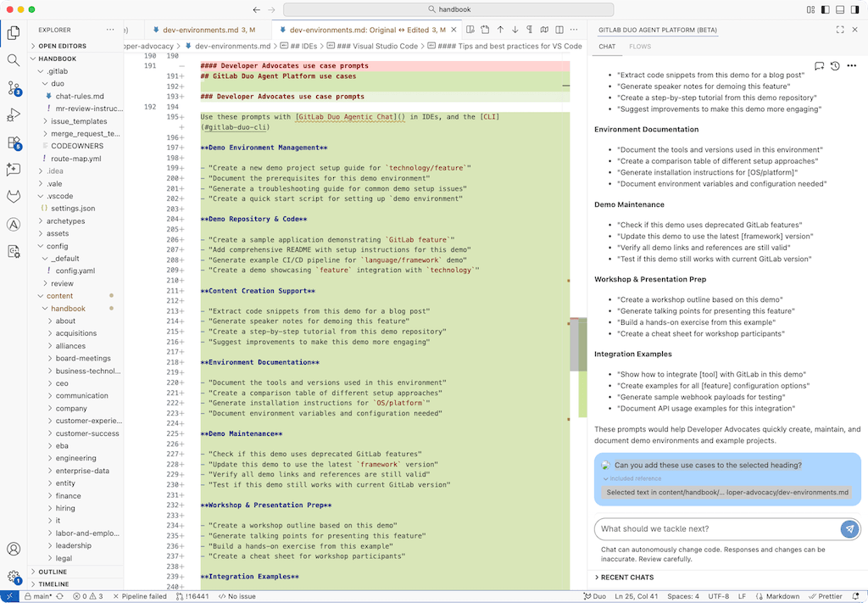The image size is (868, 603).
Task: Expand RECENT CHATS in Duo panel
Action: pyautogui.click(x=625, y=577)
